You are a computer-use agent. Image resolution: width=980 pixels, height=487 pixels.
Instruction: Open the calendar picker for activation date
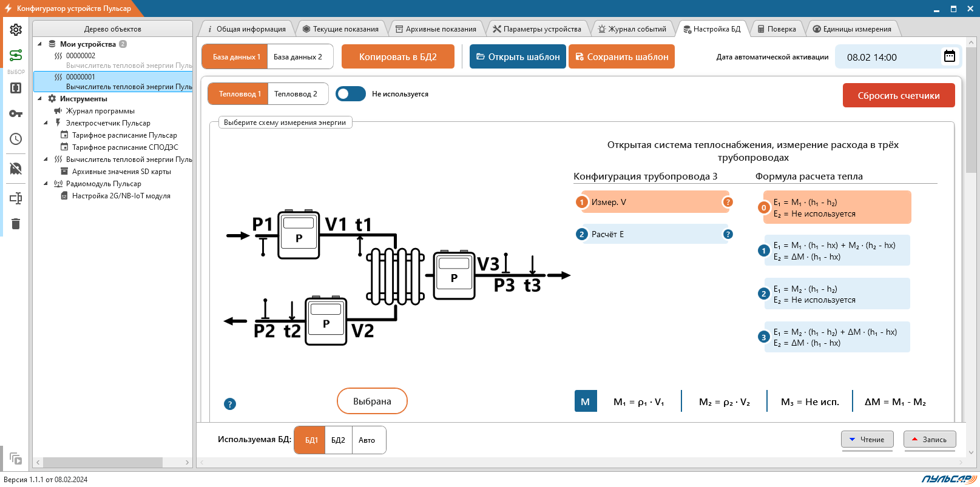click(x=950, y=56)
